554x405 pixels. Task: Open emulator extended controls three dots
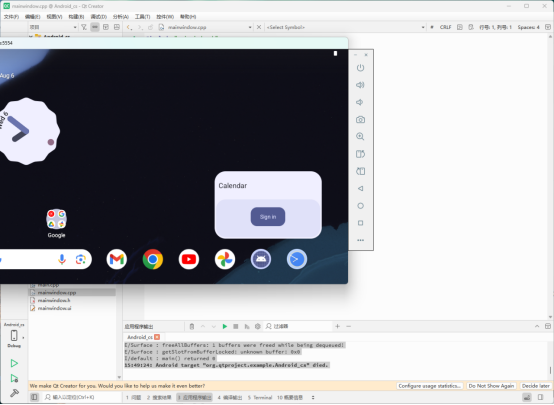click(360, 240)
